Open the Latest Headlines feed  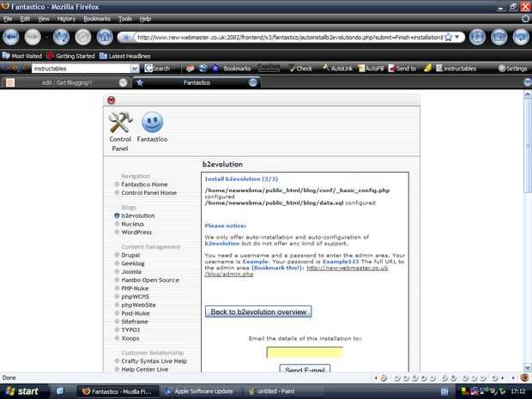125,56
